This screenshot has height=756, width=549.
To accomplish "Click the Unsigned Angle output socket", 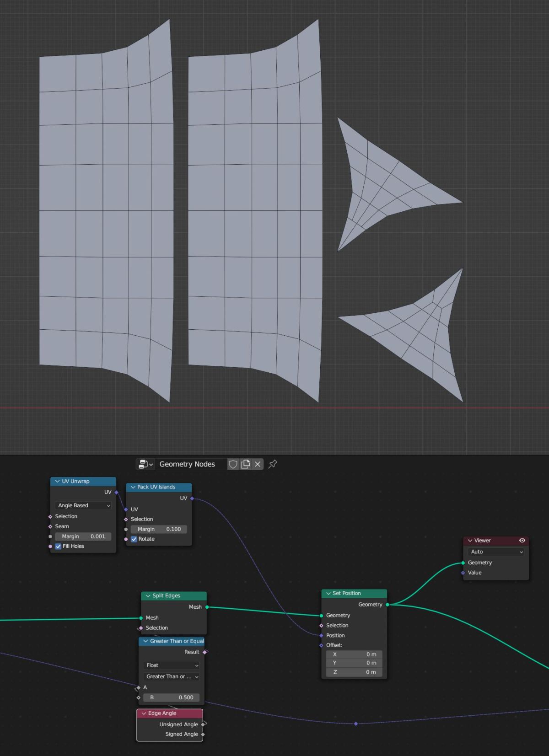I will click(203, 725).
